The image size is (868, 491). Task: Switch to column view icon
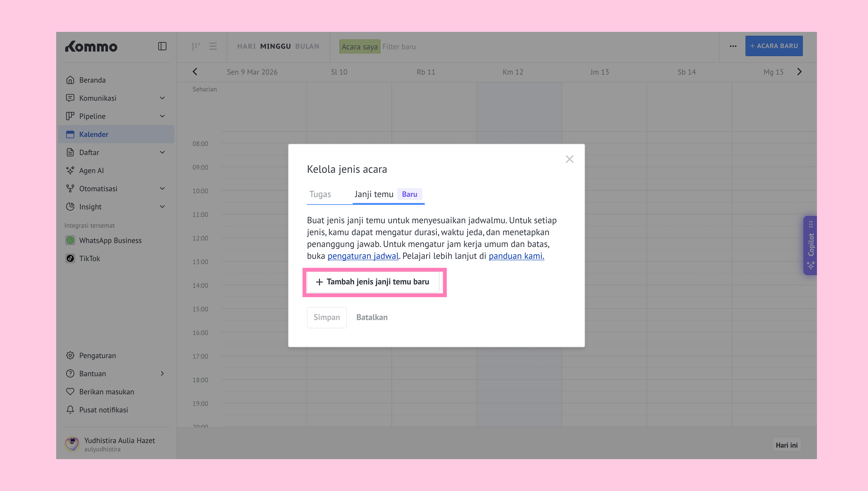click(x=196, y=46)
